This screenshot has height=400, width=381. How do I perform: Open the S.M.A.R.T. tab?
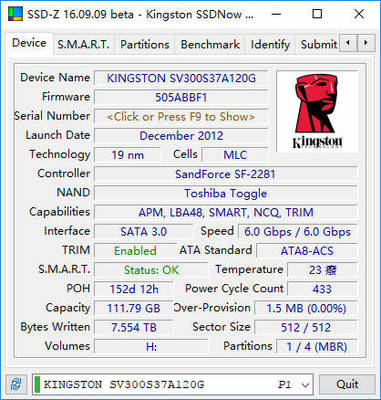pos(83,45)
